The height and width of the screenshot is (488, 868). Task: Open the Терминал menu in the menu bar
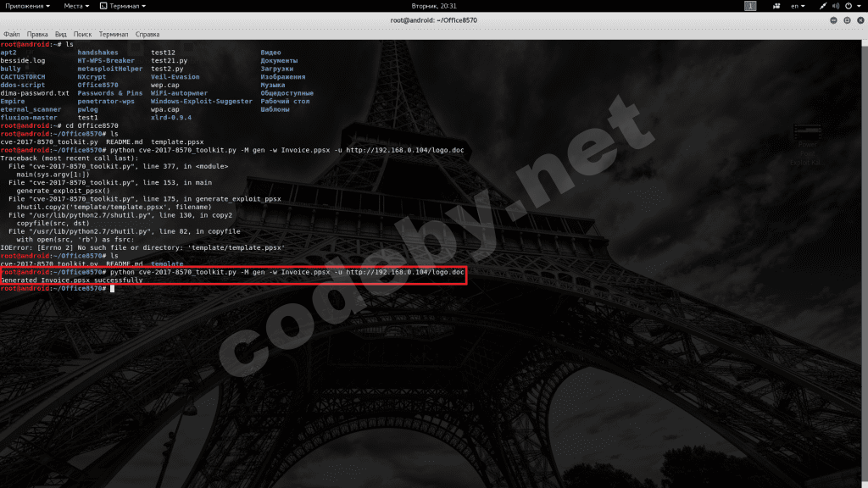tap(114, 34)
